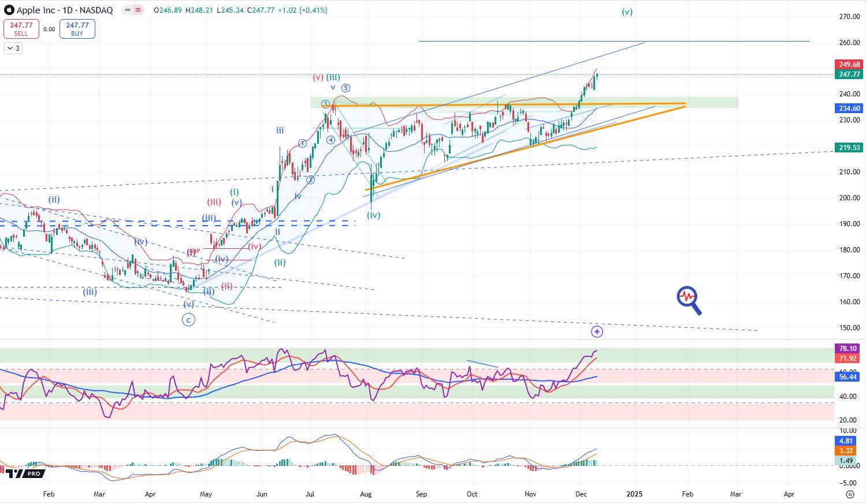Viewport: 866px width, 504px height.
Task: Open chart settings hexagon icon on the time axis
Action: (x=850, y=494)
